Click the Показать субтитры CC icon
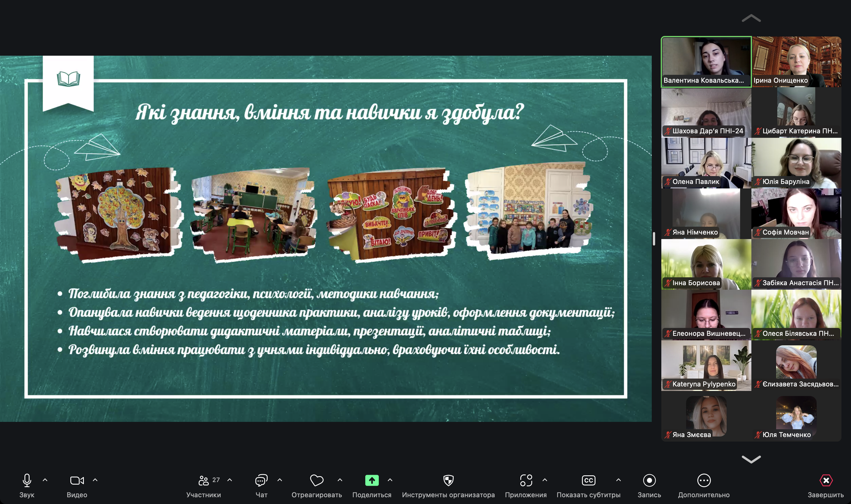This screenshot has width=851, height=504. (588, 480)
